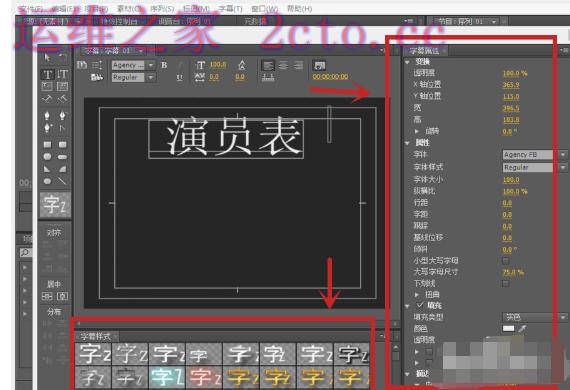Select the Pen tool

coord(47,116)
